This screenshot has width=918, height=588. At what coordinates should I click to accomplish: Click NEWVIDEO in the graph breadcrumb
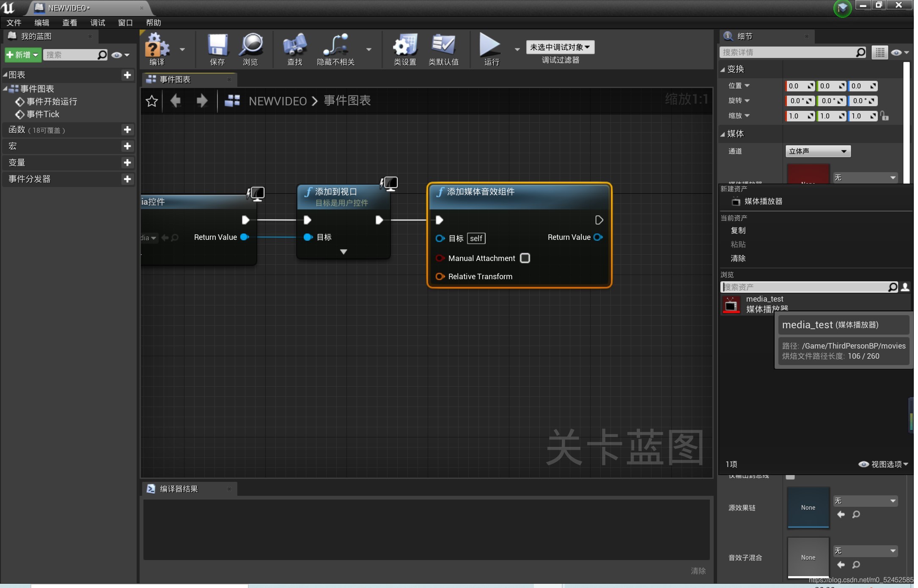[x=278, y=101]
